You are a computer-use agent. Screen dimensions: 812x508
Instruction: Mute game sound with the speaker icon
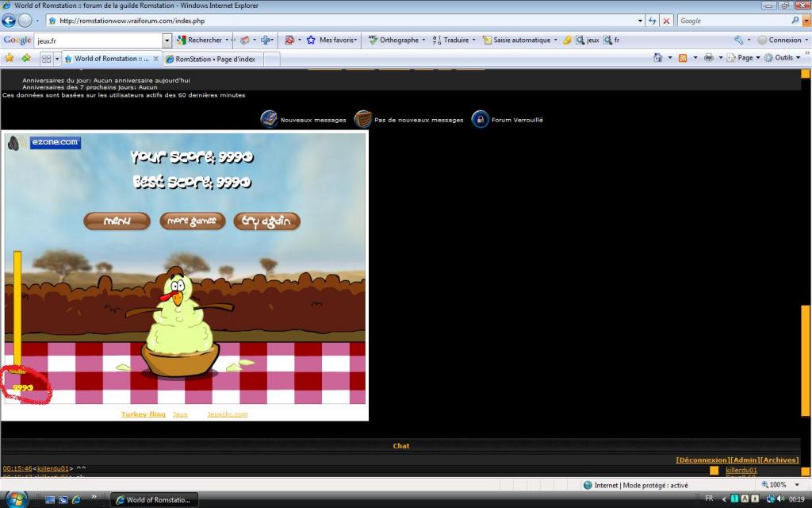(14, 143)
